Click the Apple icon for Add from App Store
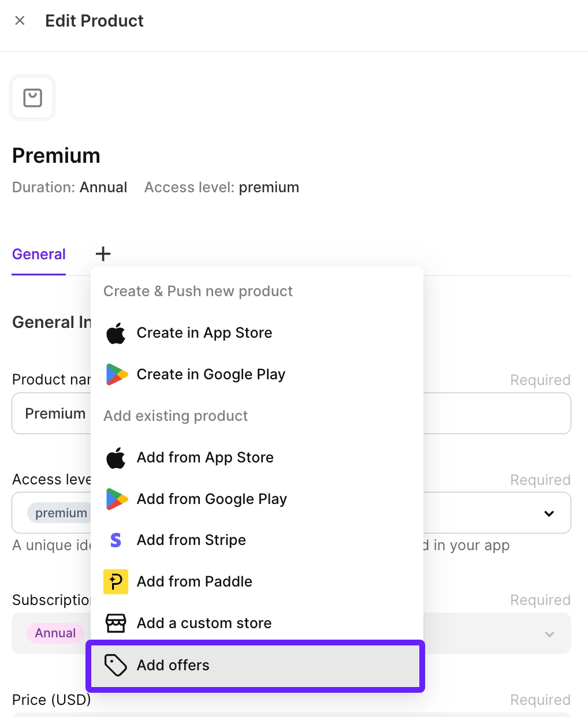Screen dimensions: 588x717 (116, 458)
